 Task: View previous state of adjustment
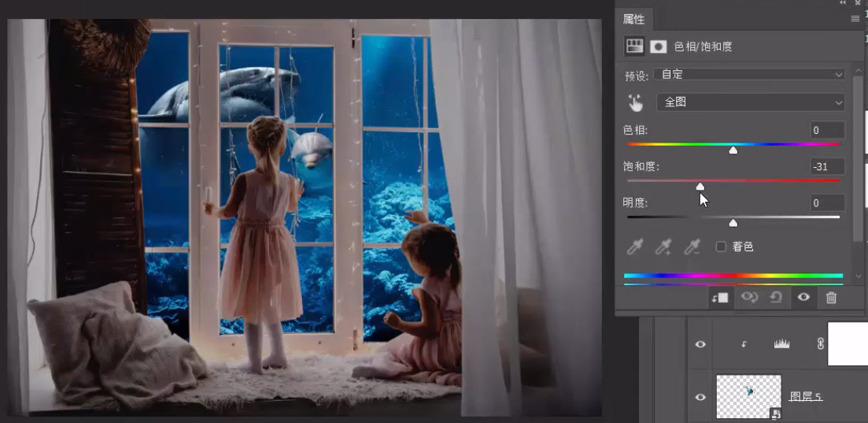pos(749,298)
